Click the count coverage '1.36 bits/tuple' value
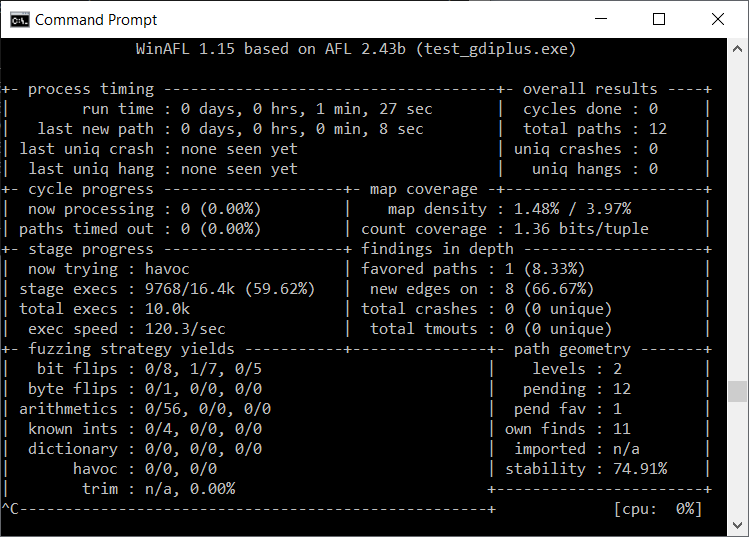Viewport: 749px width, 537px height. [x=581, y=229]
